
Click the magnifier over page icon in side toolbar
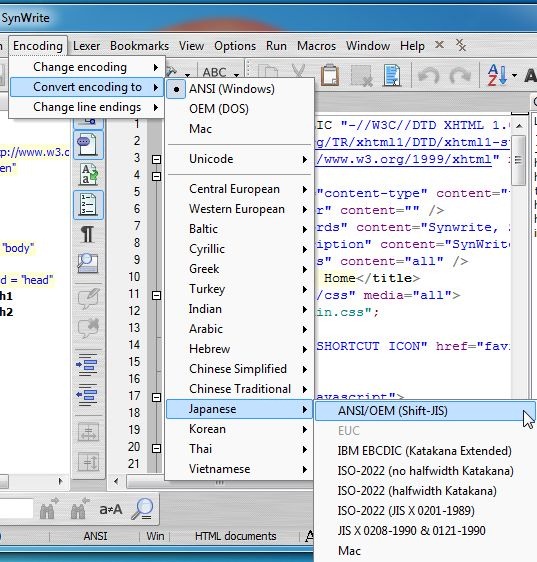tap(88, 263)
